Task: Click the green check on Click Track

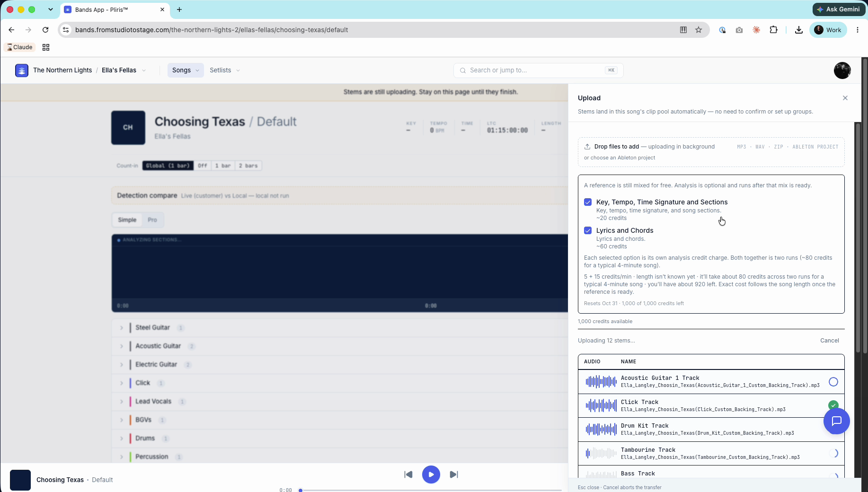Action: pos(833,405)
